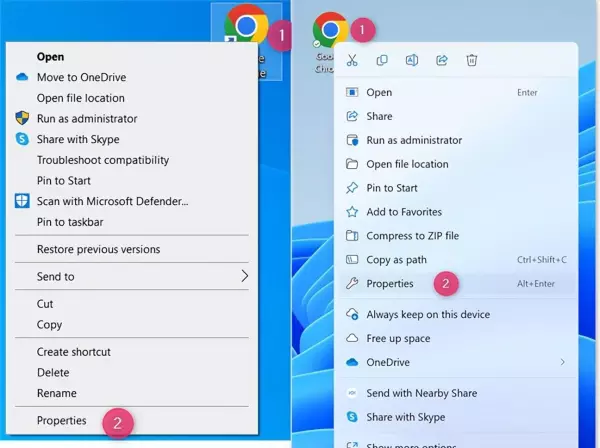Viewport: 600px width, 448px height.
Task: Select the Chrome shortcut on the Windows 10 desktop
Action: 246,26
